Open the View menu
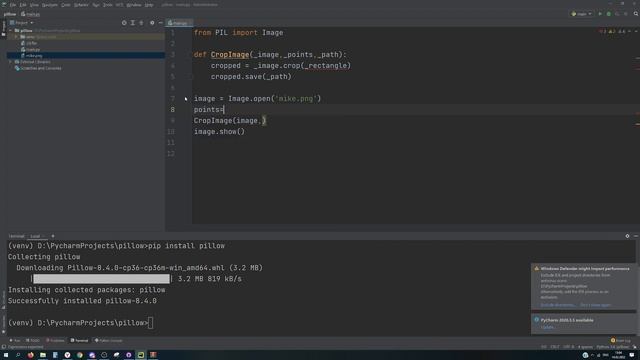 (34, 5)
